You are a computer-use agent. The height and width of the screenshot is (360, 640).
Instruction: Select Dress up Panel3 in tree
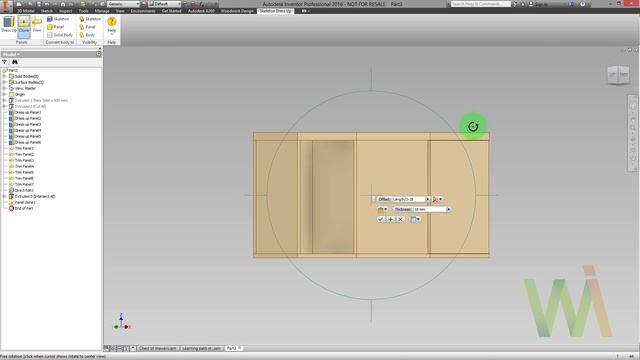point(25,124)
